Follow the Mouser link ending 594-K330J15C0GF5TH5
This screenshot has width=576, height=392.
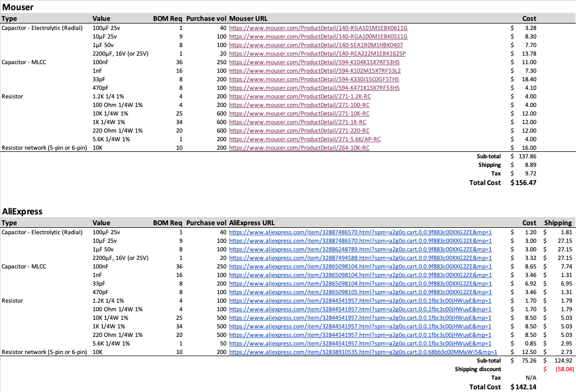point(314,79)
